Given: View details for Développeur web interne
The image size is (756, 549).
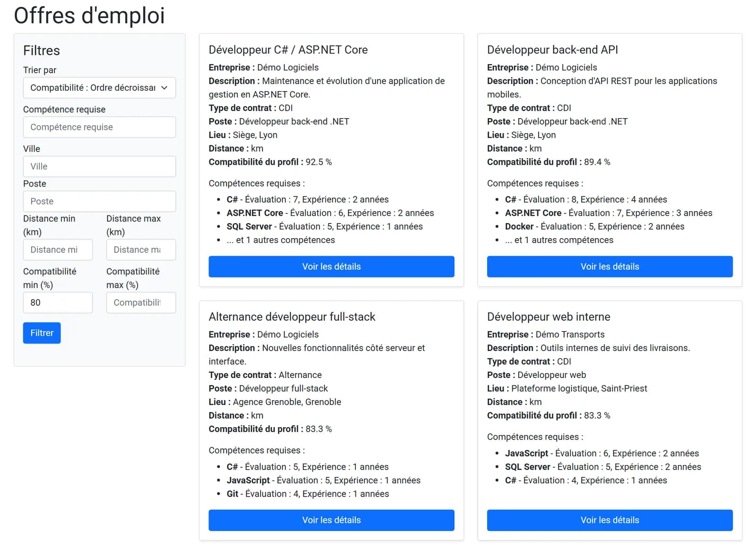Looking at the screenshot, I should coord(610,520).
